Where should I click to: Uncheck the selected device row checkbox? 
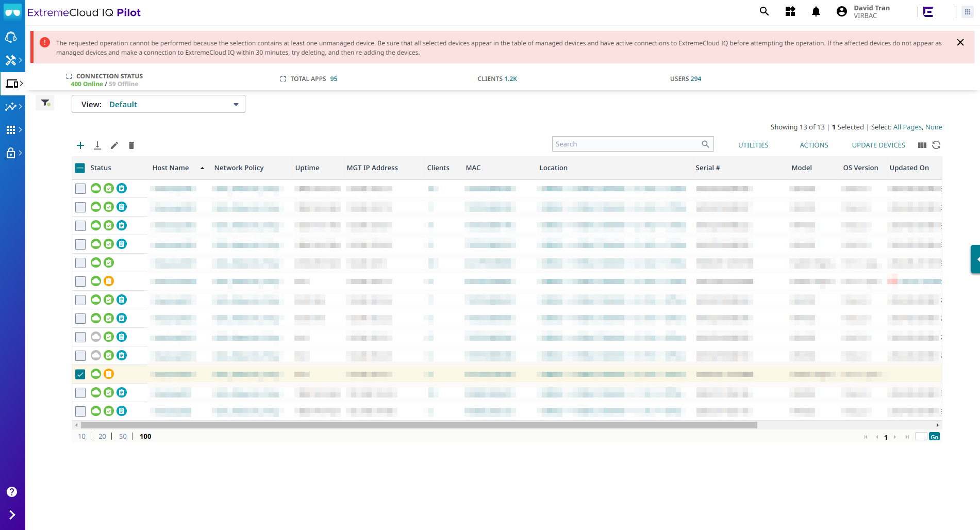pos(80,374)
